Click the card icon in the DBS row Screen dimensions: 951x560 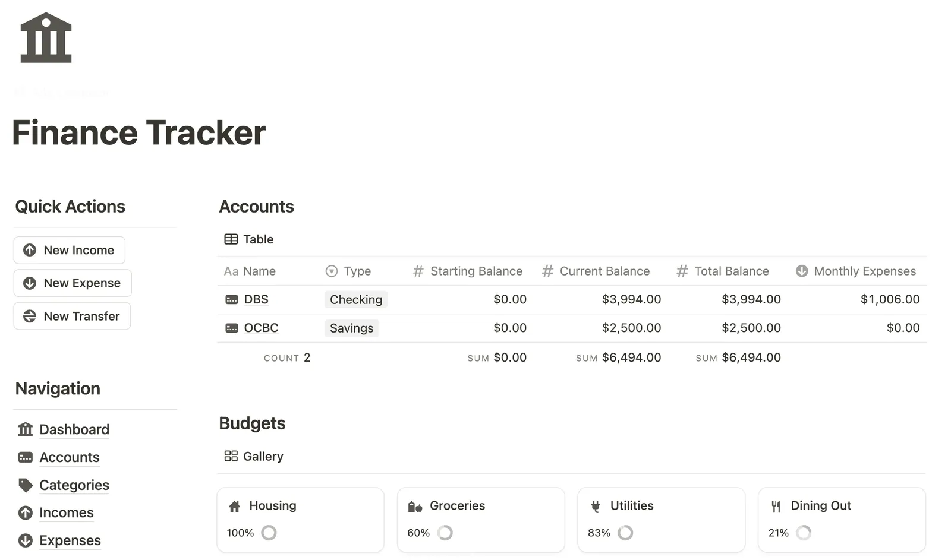click(x=232, y=300)
